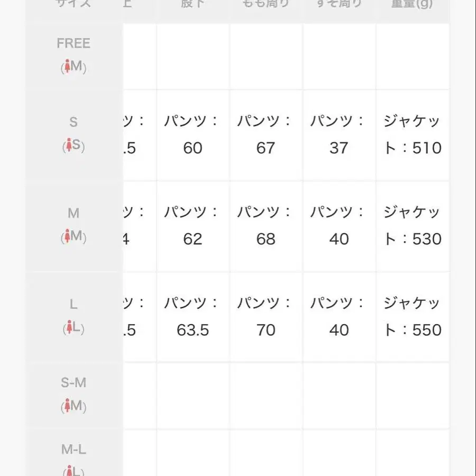Select size S hem cell showing 37
Image resolution: width=476 pixels, height=476 pixels.
click(339, 148)
